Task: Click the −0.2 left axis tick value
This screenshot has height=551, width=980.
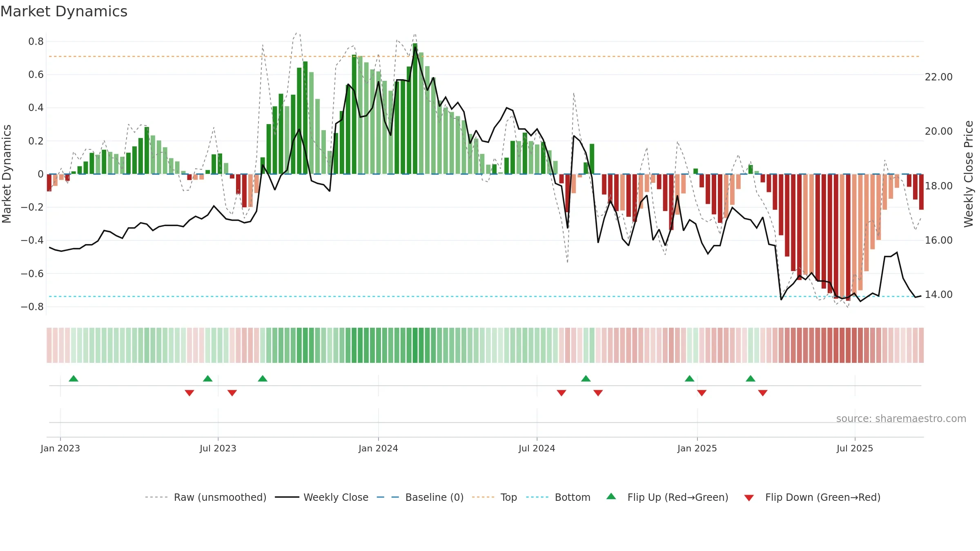Action: click(x=32, y=207)
